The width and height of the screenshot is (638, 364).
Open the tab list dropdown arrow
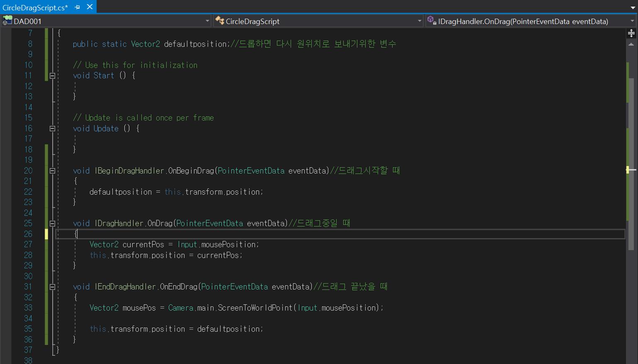click(633, 7)
